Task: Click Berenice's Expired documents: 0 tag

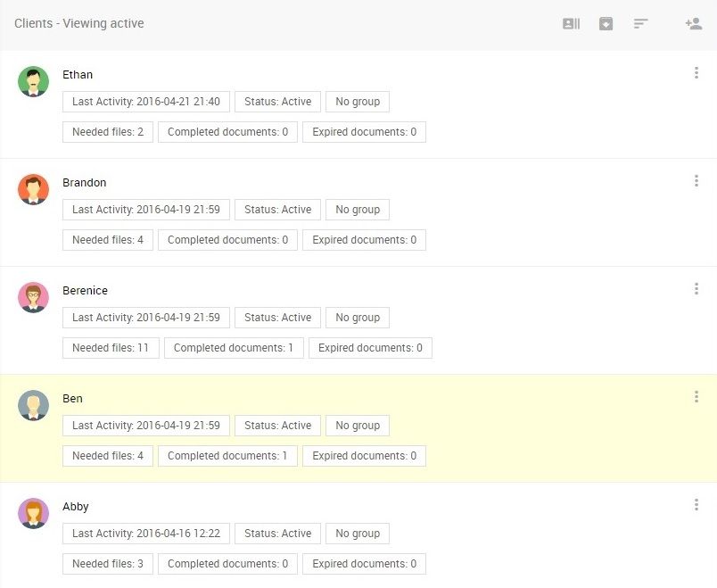Action: tap(370, 348)
